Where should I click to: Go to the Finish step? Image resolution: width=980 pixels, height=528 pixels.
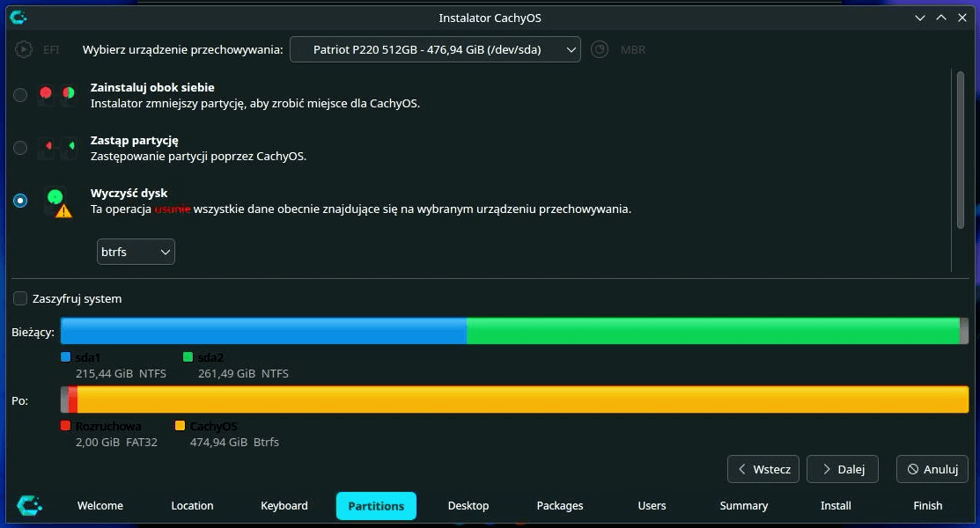(927, 505)
